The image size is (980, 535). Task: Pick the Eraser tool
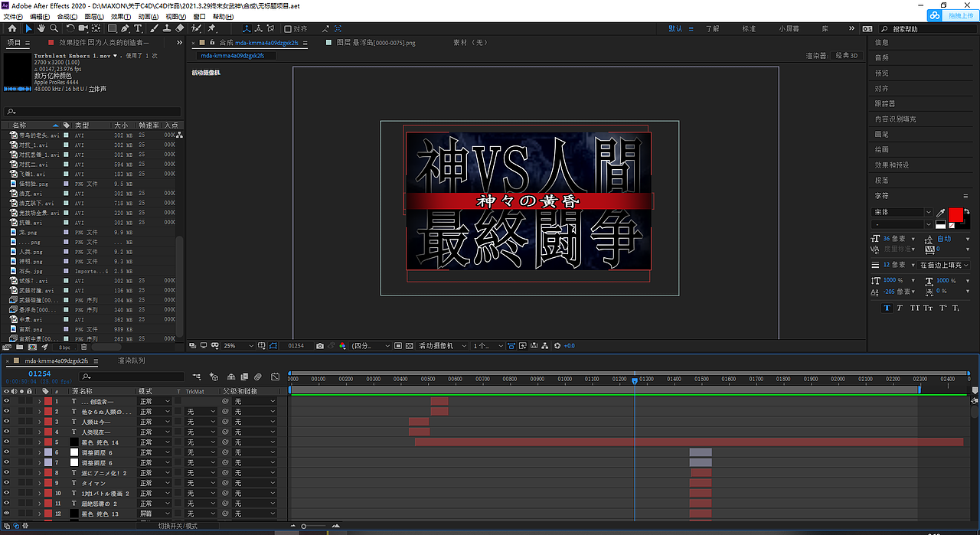180,28
